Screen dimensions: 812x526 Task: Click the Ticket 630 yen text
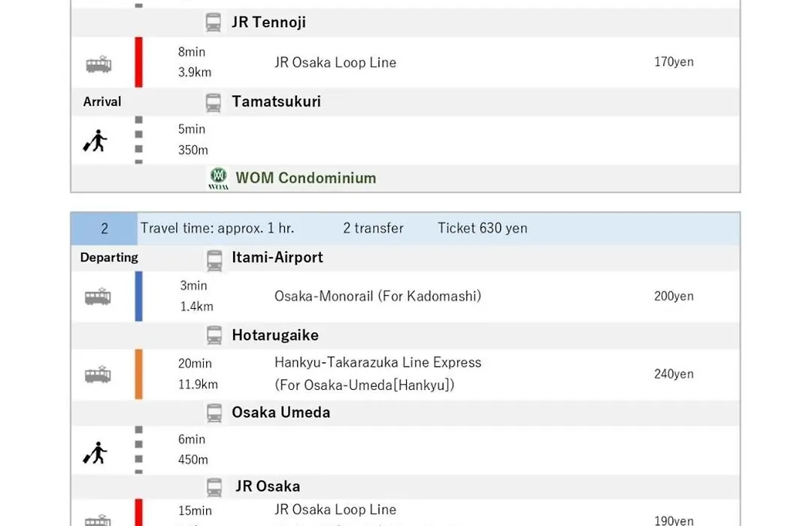tap(483, 228)
